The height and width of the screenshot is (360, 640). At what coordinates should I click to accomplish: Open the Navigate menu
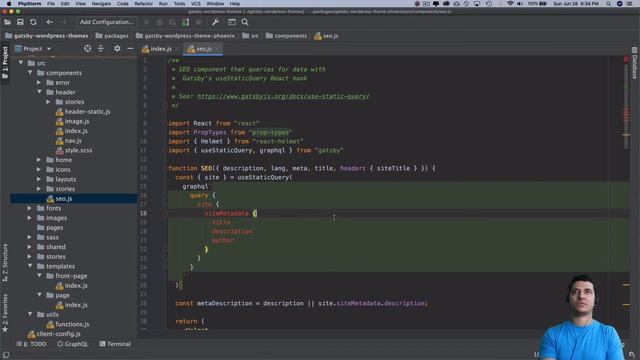(101, 4)
